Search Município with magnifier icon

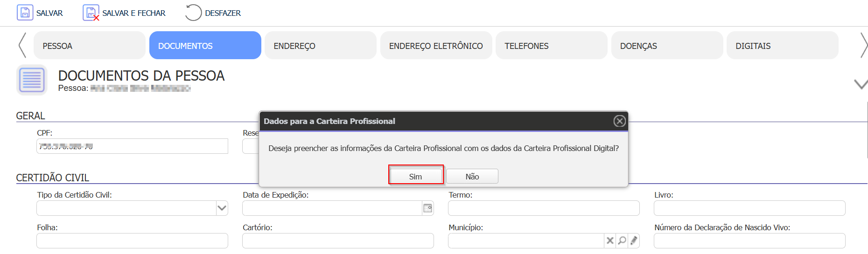pyautogui.click(x=622, y=240)
